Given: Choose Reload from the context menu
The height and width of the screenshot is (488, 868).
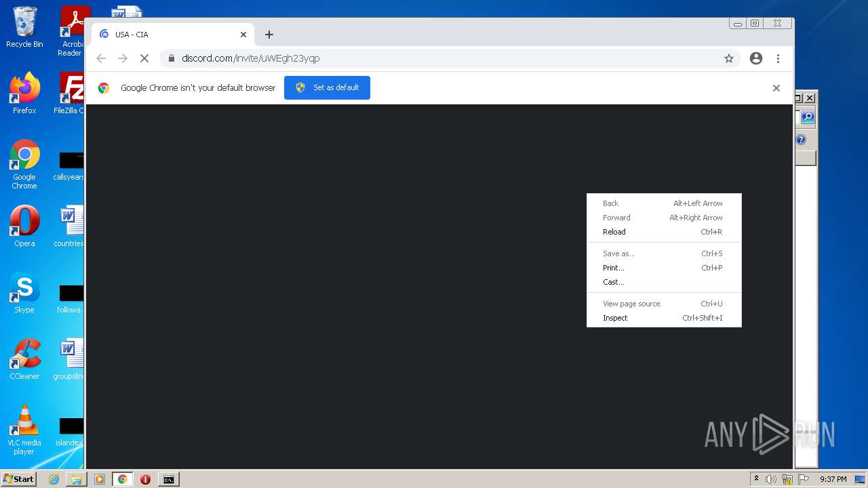Looking at the screenshot, I should [x=664, y=232].
